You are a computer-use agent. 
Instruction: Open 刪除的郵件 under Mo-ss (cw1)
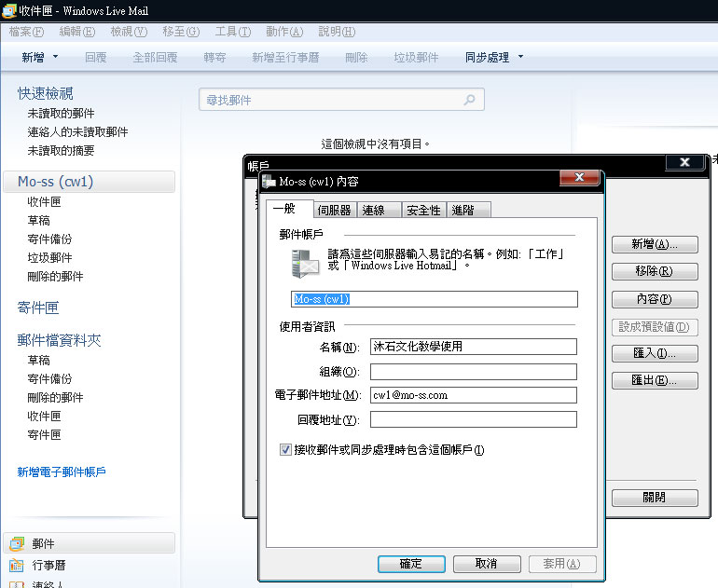tap(55, 277)
